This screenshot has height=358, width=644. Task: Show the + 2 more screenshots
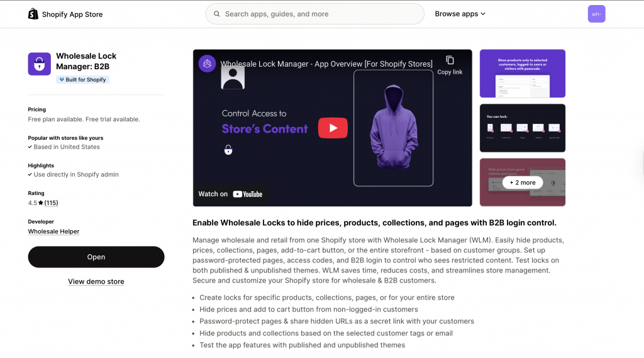tap(522, 182)
